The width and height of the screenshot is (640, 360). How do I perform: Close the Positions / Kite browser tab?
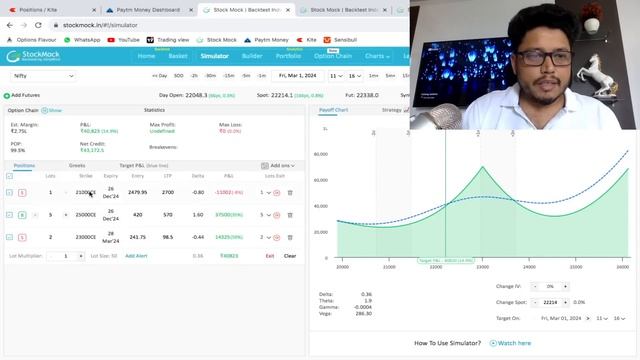94,10
